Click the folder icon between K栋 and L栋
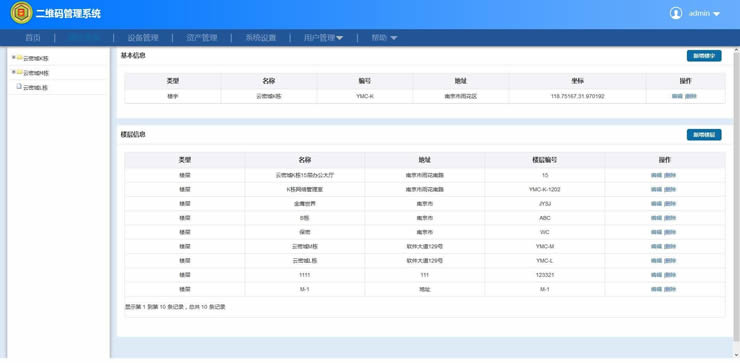740x363 pixels. (20, 73)
